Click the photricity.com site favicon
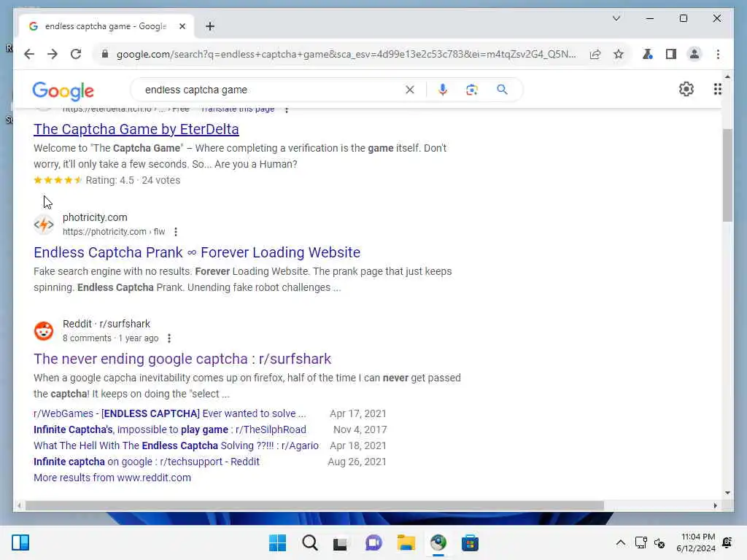Image resolution: width=747 pixels, height=560 pixels. (x=44, y=225)
